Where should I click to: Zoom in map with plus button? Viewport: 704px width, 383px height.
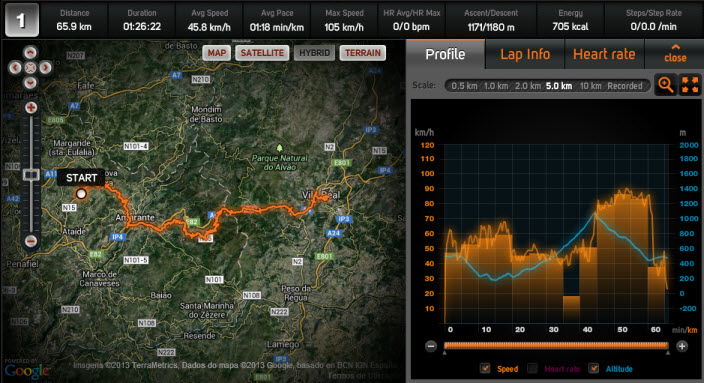click(31, 107)
